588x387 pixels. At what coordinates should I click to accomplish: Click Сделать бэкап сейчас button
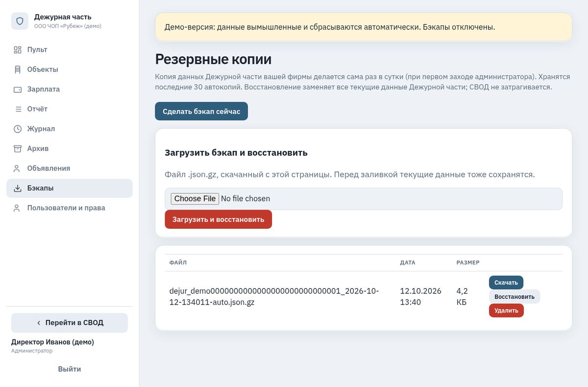[201, 111]
